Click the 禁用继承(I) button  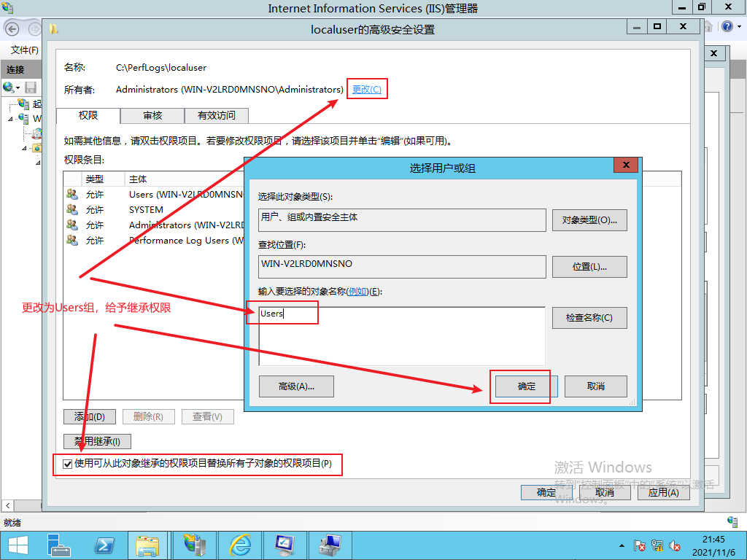(x=97, y=441)
